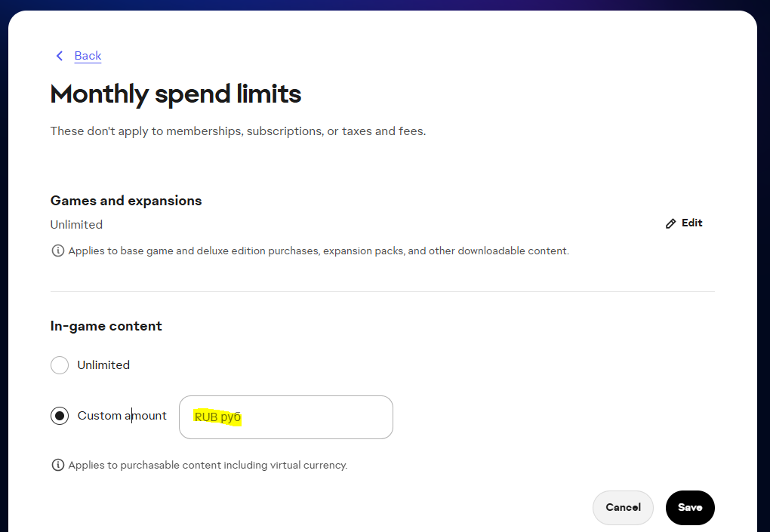The width and height of the screenshot is (770, 532).
Task: Focus the custom amount RUB input field
Action: 317,417
